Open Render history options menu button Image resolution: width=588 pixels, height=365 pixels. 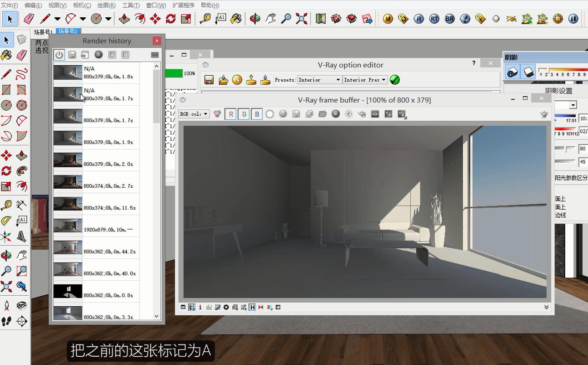pyautogui.click(x=155, y=55)
